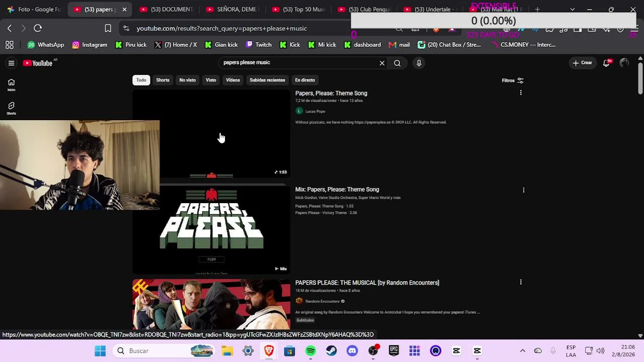Close the active papers please tab
Screen dimensions: 644x362
coord(124,10)
